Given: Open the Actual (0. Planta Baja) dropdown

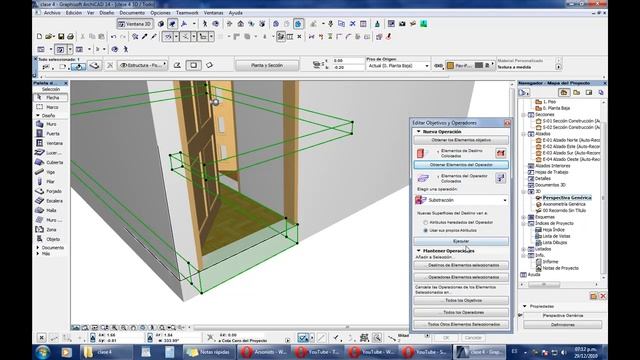Looking at the screenshot, I should tap(398, 66).
